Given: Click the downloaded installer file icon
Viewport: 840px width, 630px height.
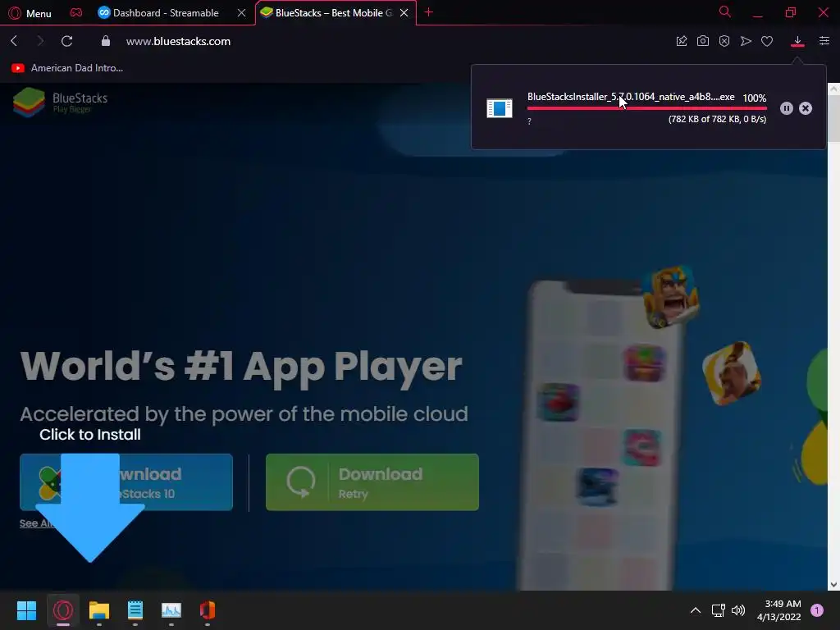Looking at the screenshot, I should click(500, 108).
